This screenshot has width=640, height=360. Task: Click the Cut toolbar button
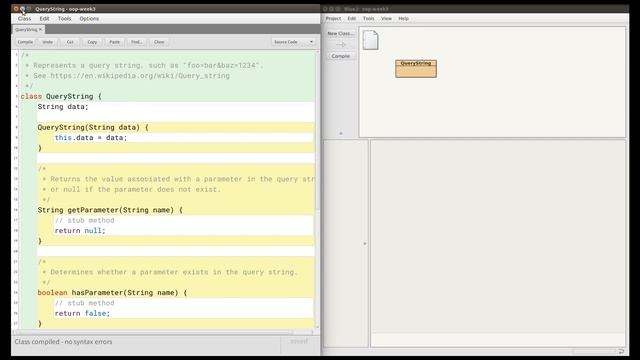[x=70, y=42]
